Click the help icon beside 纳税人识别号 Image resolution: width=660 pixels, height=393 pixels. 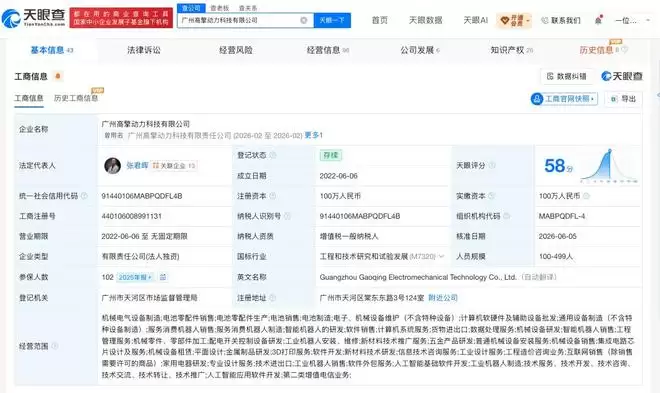click(287, 216)
